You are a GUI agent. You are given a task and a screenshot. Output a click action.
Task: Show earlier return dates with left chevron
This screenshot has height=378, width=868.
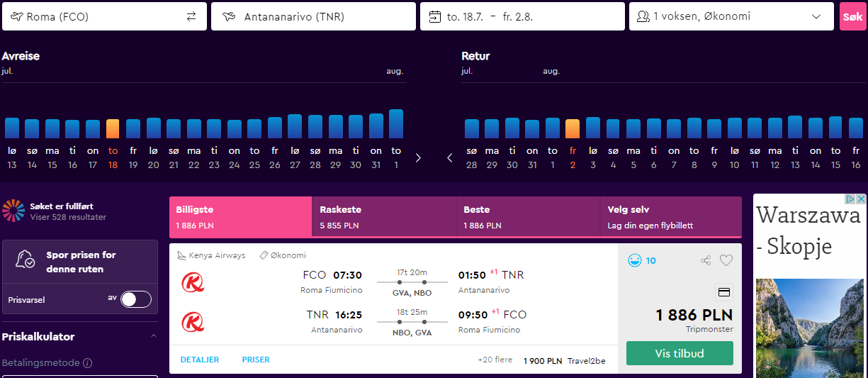click(450, 157)
